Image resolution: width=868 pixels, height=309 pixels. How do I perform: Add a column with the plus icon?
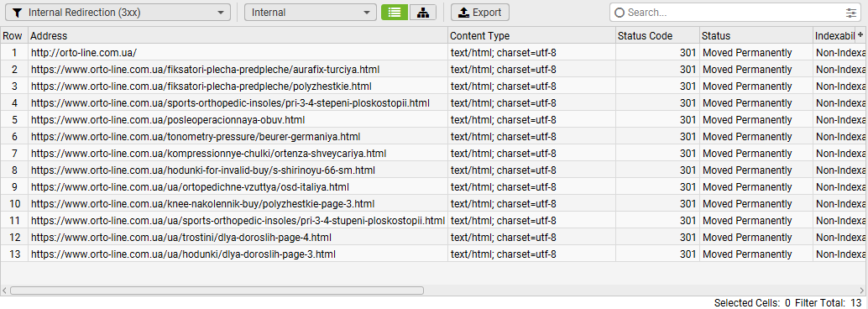tap(860, 35)
